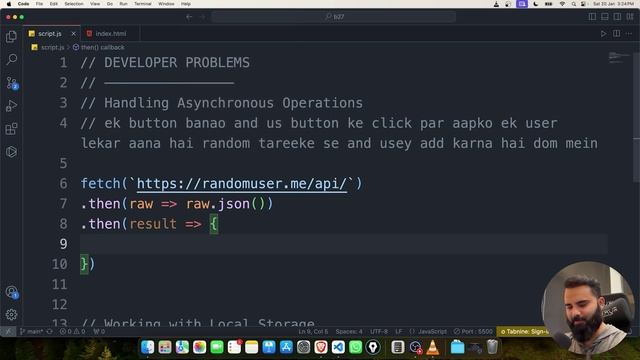
Task: Open the Search view in activity bar
Action: (11, 60)
